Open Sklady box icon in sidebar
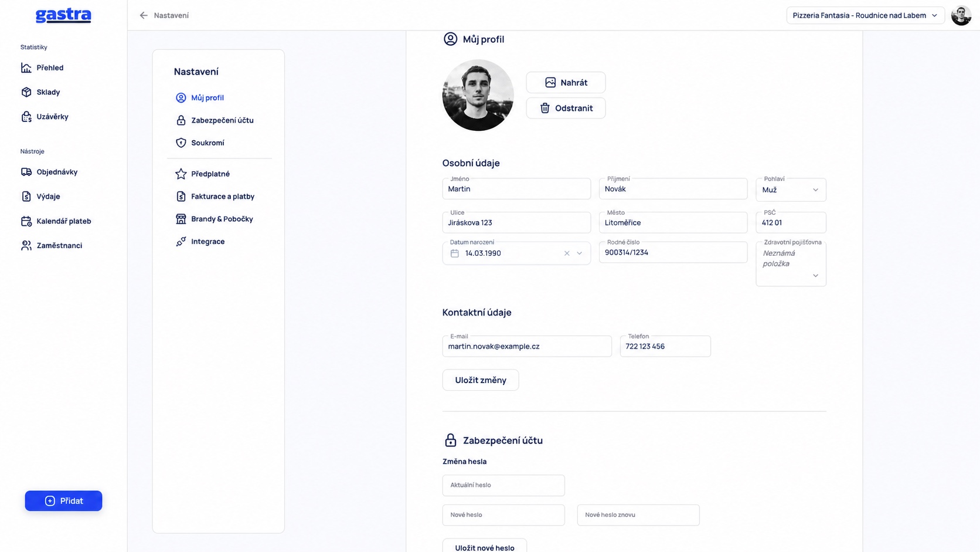Screen dimensions: 980x552 [26, 92]
